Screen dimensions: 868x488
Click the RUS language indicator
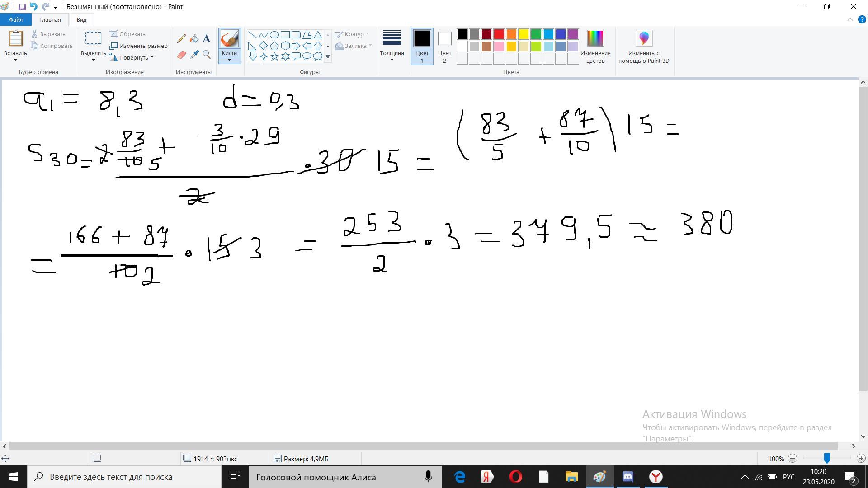789,477
